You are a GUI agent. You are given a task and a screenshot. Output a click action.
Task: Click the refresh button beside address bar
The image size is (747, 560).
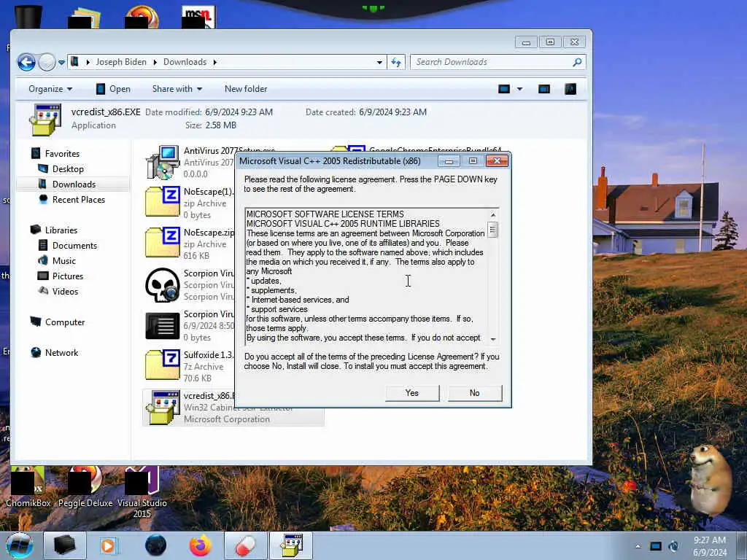pyautogui.click(x=396, y=63)
